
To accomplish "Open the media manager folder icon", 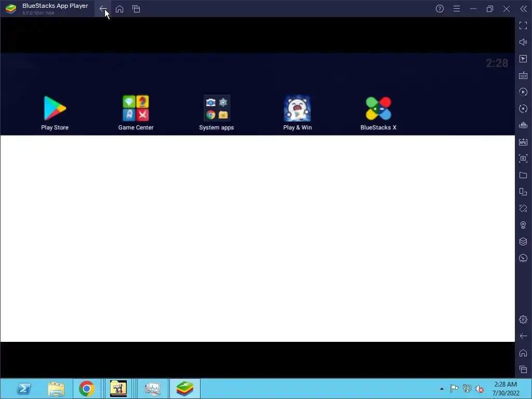I will [523, 175].
